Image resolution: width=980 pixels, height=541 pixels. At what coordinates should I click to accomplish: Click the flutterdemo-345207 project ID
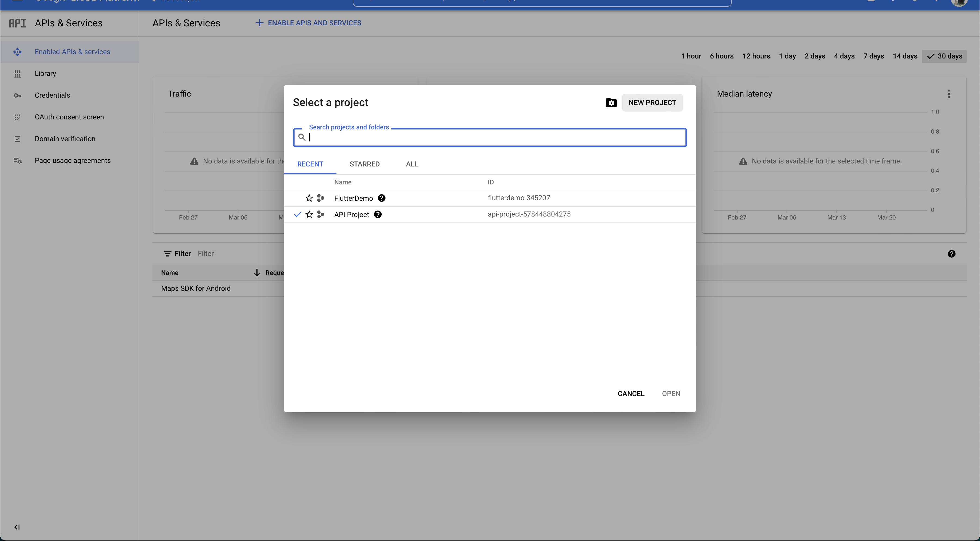[519, 198]
